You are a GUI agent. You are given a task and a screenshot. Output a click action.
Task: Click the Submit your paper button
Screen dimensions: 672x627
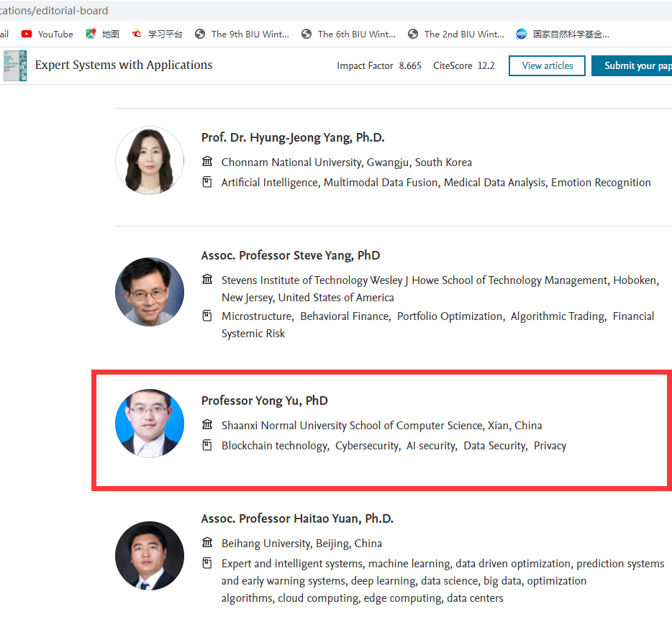tap(635, 65)
